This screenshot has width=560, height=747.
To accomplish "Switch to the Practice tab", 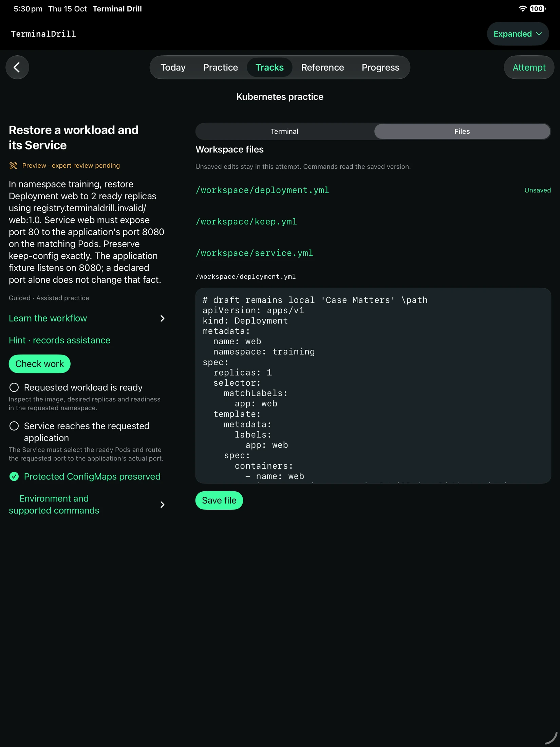I will [220, 67].
